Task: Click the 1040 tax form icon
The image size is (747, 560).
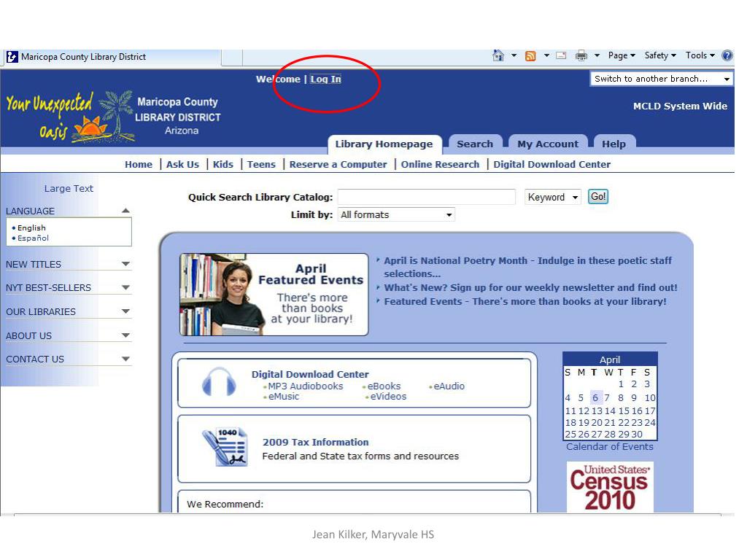Action: click(225, 447)
